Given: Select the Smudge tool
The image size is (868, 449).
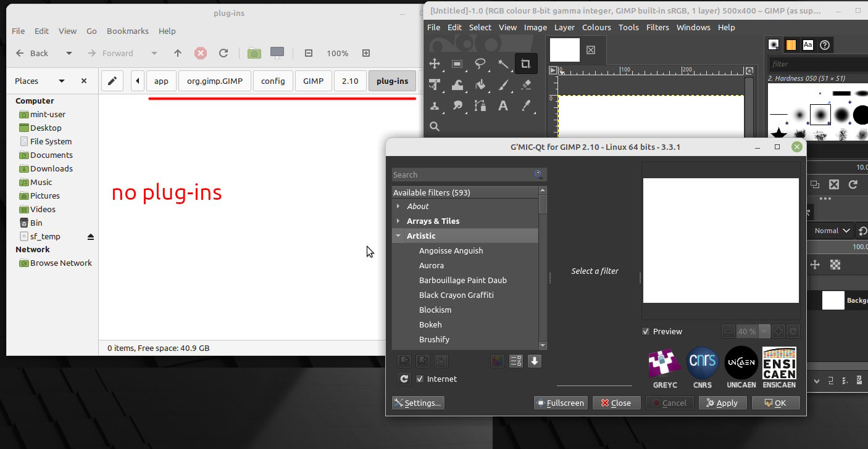Looking at the screenshot, I should (x=457, y=105).
